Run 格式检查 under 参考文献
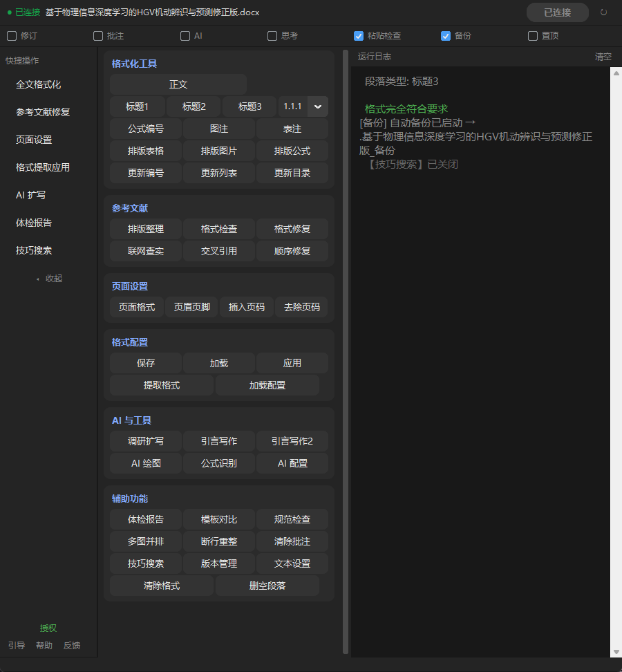This screenshot has width=622, height=672. 218,229
